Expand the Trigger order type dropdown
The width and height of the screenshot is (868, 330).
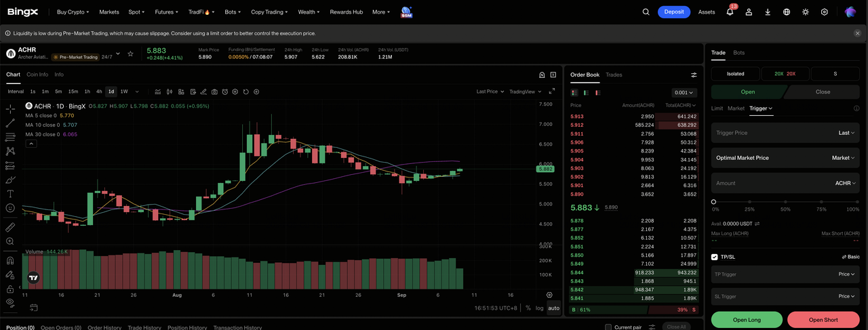761,108
